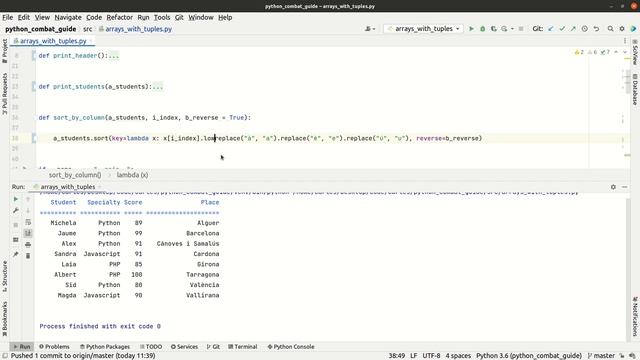640x360 pixels.
Task: Start debugging with the green bug icon
Action: coord(482,29)
